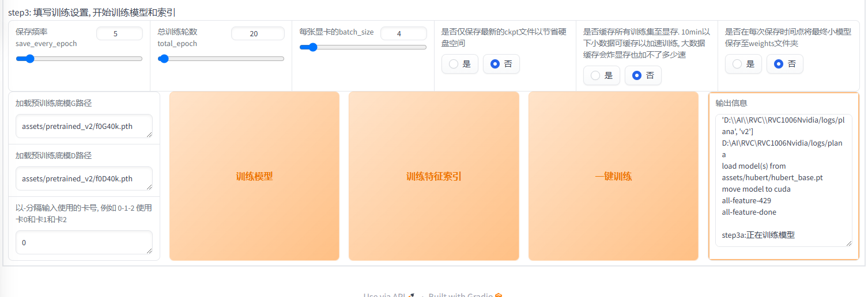The height and width of the screenshot is (297, 868).
Task: Click 'step3a:正在训练模型' status text
Action: pyautogui.click(x=758, y=235)
